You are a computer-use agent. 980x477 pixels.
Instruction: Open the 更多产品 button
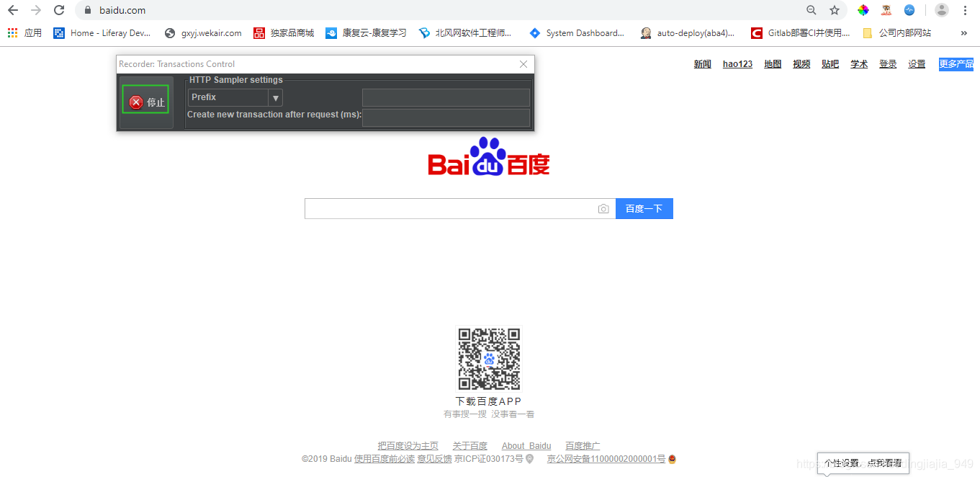click(x=956, y=64)
